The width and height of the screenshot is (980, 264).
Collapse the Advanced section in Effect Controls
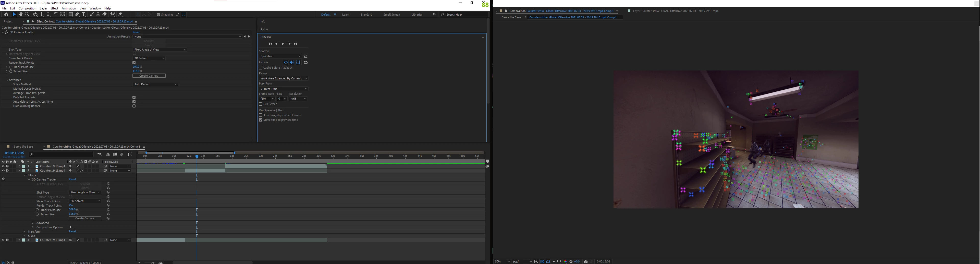tap(7, 80)
